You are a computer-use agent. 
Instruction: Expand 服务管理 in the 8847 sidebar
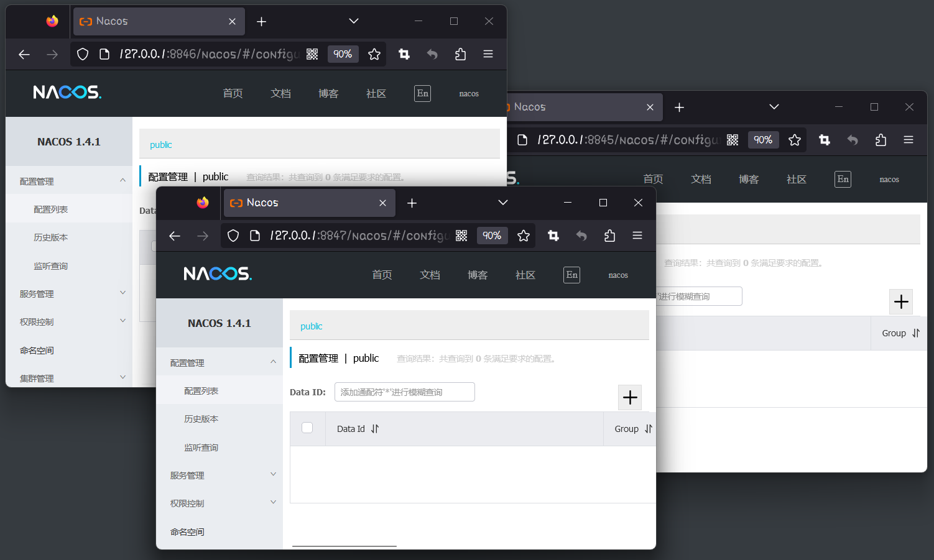273,474
